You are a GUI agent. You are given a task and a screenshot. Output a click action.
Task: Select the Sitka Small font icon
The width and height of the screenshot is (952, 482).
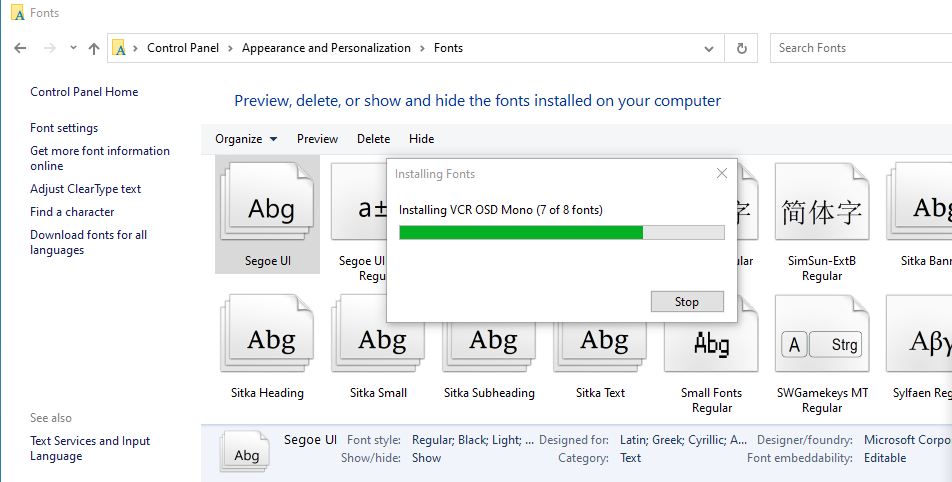click(378, 334)
